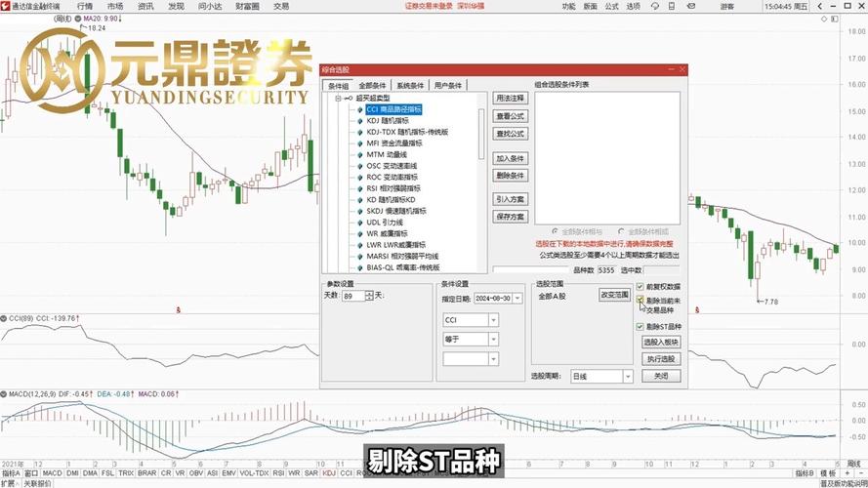Viewport: 868px width, 488px height.
Task: Select the 全部条件相或 radio button
Action: (x=621, y=231)
